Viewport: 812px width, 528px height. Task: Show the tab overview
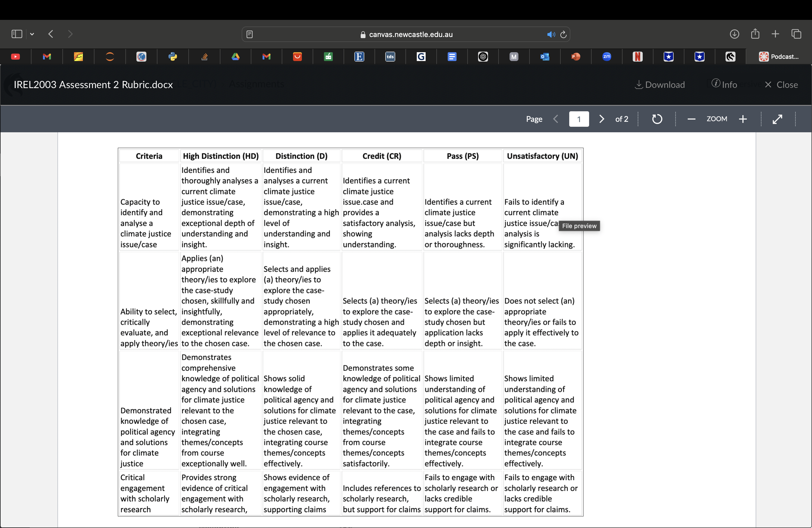coord(797,34)
